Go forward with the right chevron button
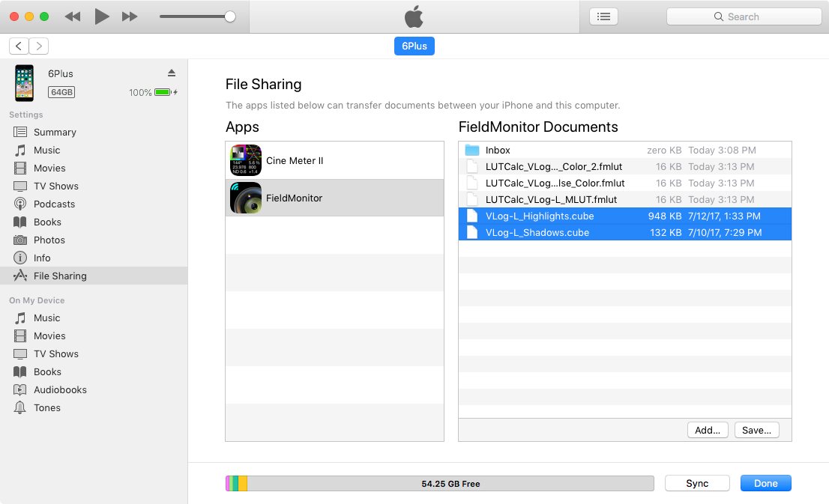Viewport: 829px width, 504px height. tap(38, 46)
